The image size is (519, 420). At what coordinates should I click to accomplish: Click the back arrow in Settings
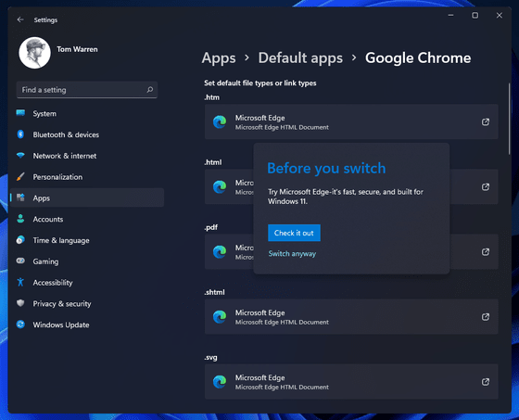point(20,19)
